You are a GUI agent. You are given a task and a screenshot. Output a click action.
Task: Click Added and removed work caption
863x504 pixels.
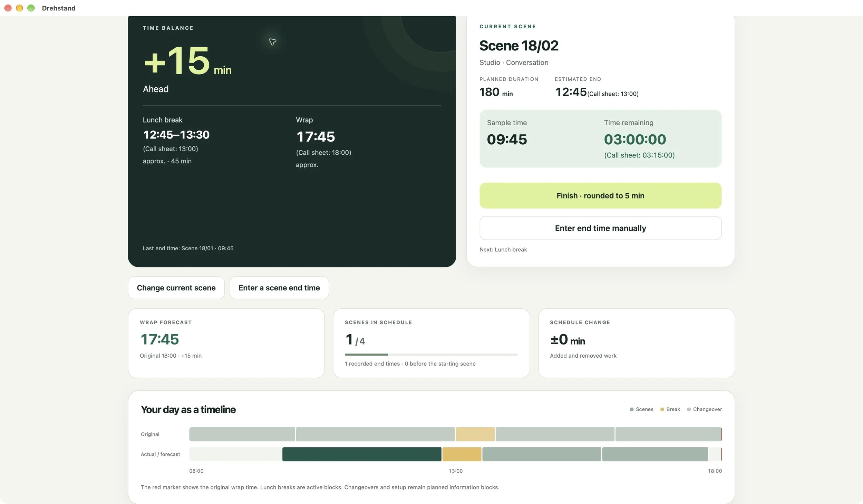coord(583,356)
